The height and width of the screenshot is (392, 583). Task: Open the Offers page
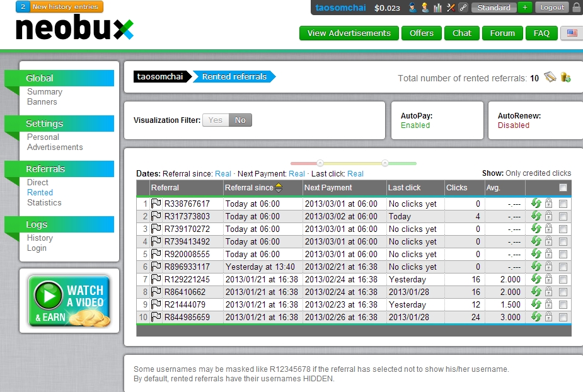[422, 33]
